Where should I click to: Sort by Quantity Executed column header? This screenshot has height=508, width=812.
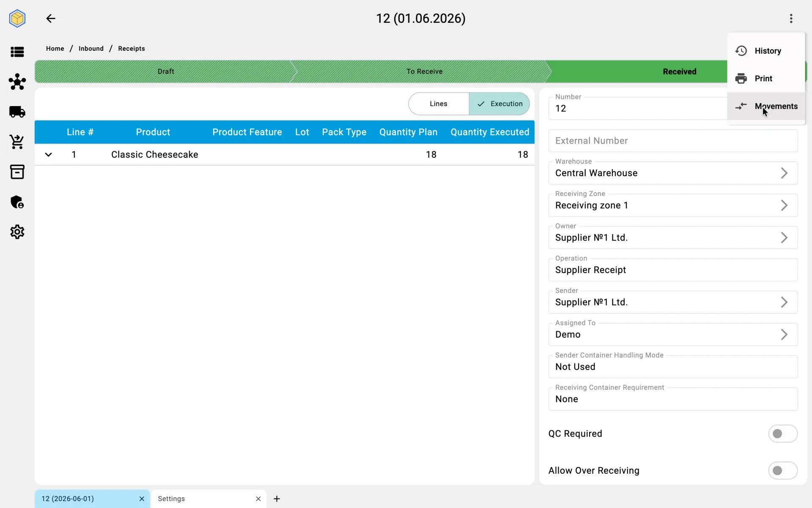click(490, 132)
